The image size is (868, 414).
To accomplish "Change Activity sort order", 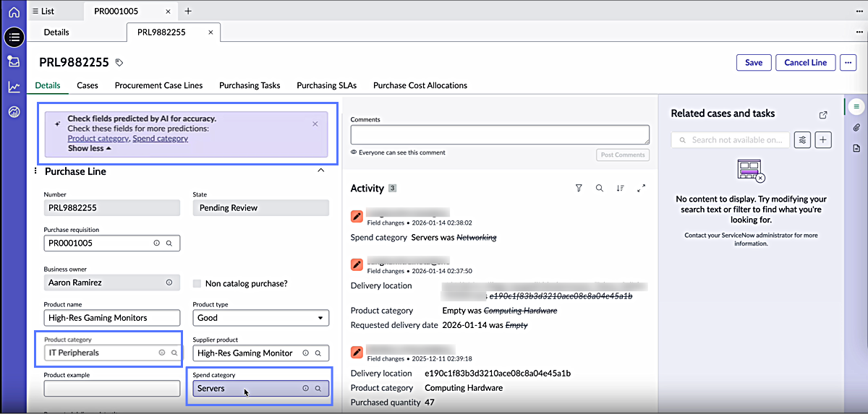I will (x=620, y=188).
